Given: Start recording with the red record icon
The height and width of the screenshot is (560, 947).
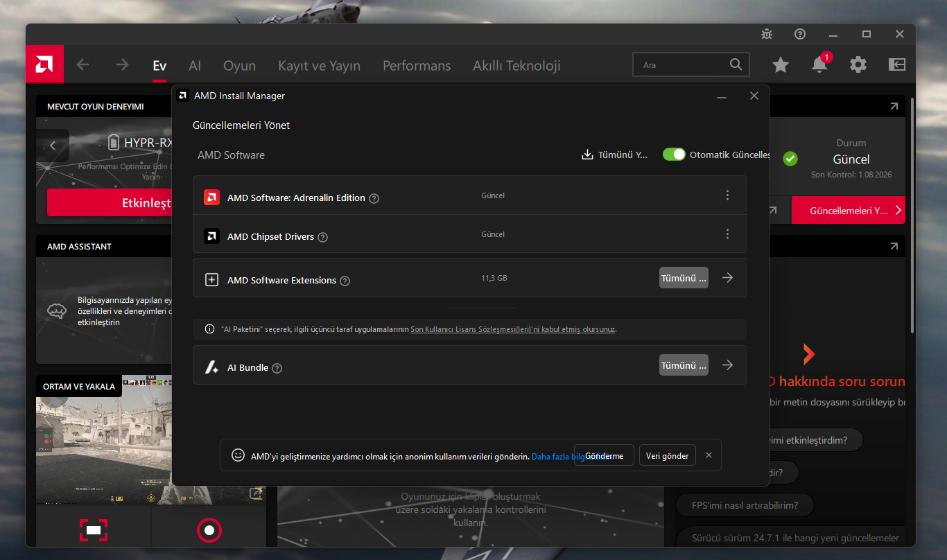Looking at the screenshot, I should tap(209, 530).
